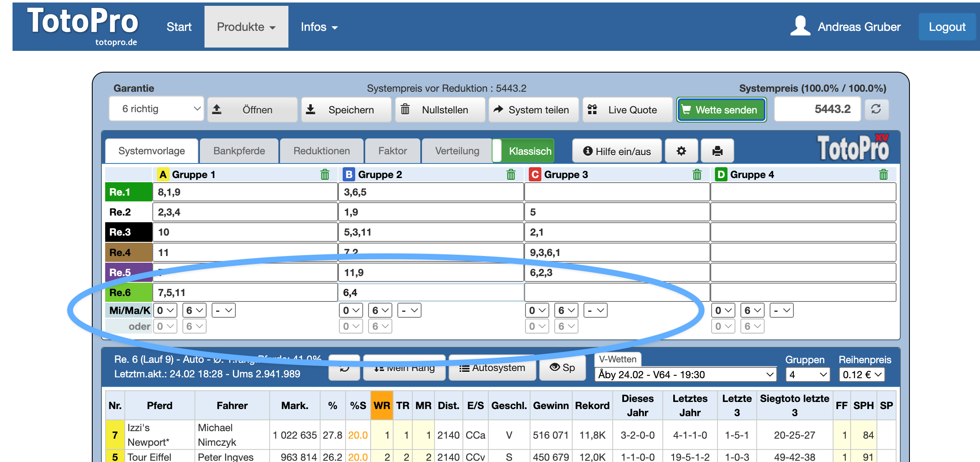Screen dimensions: 980x462
Task: Switch to the Reduktionen tab
Action: point(322,151)
